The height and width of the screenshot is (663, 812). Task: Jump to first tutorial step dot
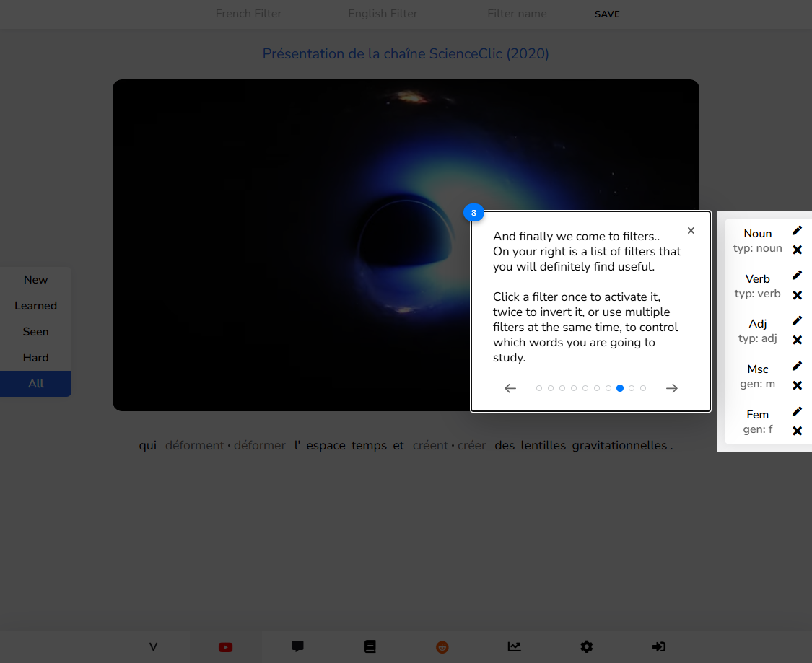pyautogui.click(x=539, y=388)
